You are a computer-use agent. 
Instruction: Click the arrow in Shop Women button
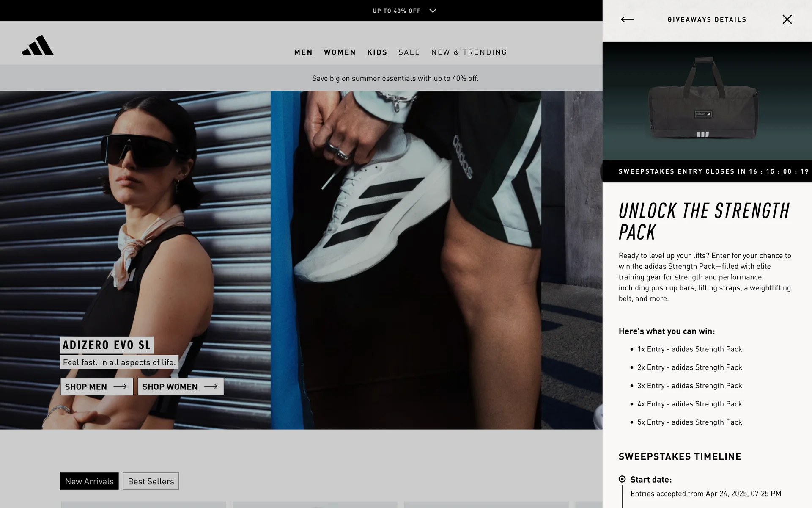coord(211,387)
